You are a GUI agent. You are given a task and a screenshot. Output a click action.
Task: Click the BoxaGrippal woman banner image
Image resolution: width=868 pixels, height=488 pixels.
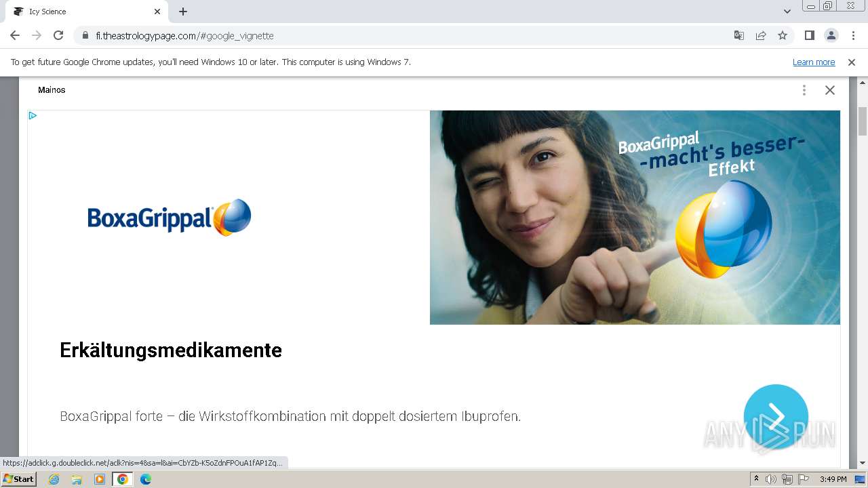635,218
